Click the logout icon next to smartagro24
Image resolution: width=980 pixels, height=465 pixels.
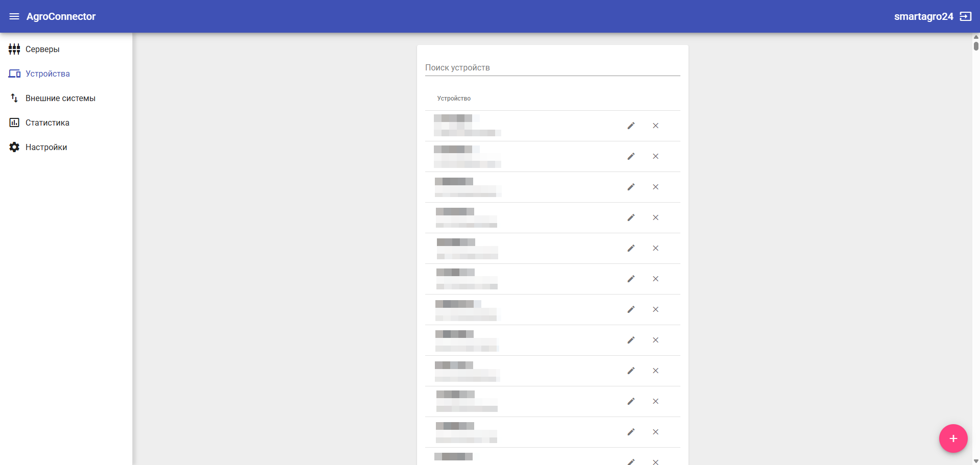965,16
